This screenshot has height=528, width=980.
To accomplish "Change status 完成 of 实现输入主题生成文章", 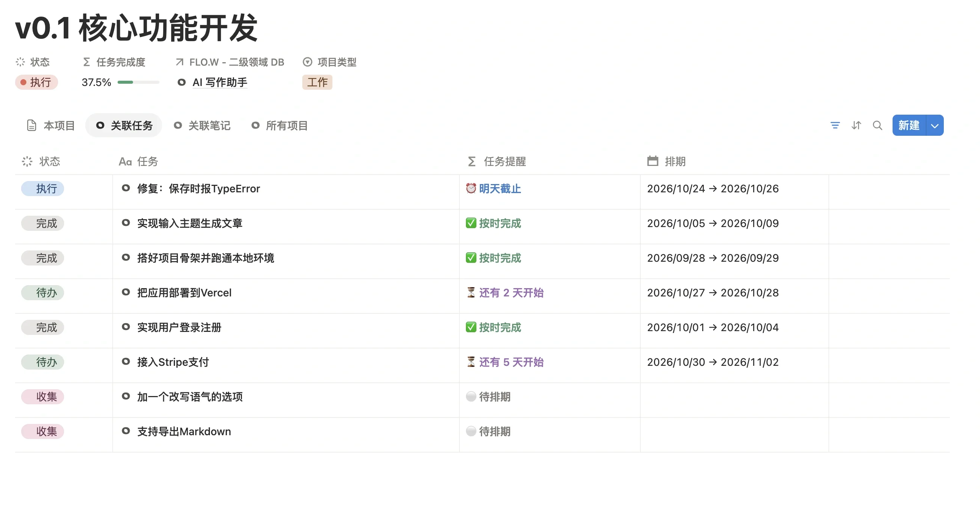I will pos(43,223).
